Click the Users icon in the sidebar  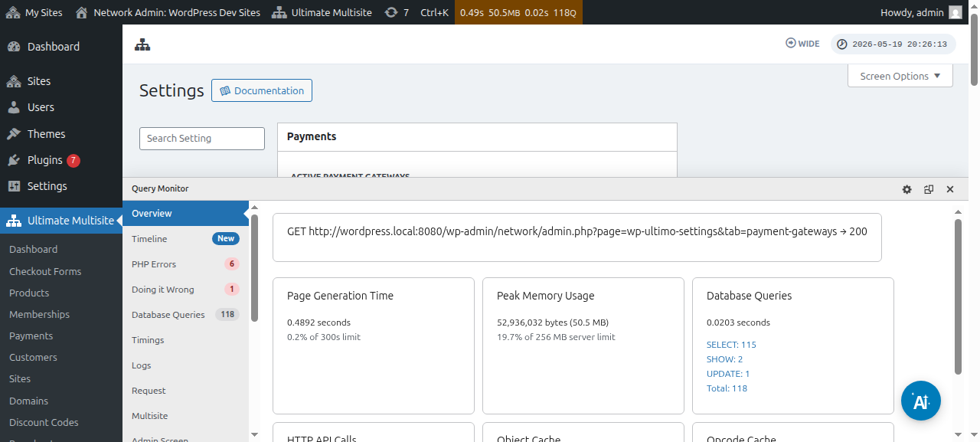(x=14, y=107)
